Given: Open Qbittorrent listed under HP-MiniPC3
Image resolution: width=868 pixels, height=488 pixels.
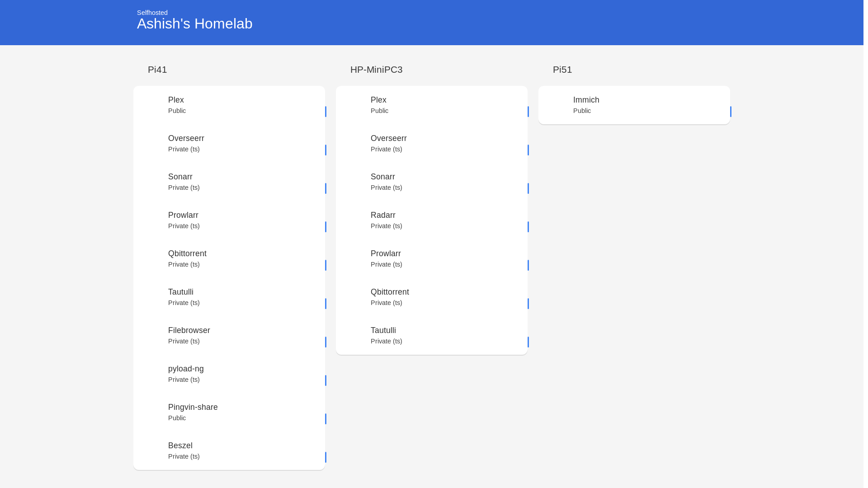Looking at the screenshot, I should point(432,297).
